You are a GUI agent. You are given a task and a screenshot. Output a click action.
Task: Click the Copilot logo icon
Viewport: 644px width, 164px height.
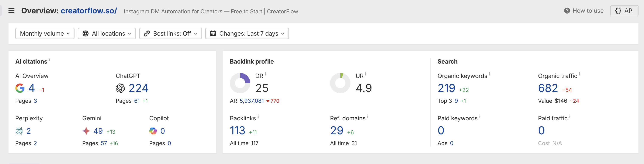(x=153, y=131)
